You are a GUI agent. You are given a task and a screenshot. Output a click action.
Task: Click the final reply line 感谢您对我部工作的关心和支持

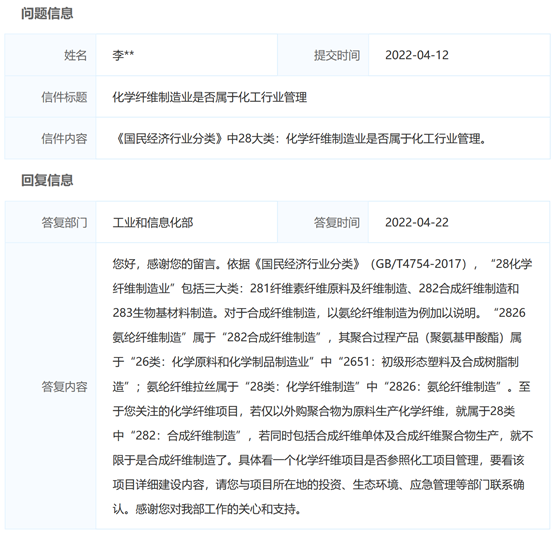pyautogui.click(x=207, y=509)
